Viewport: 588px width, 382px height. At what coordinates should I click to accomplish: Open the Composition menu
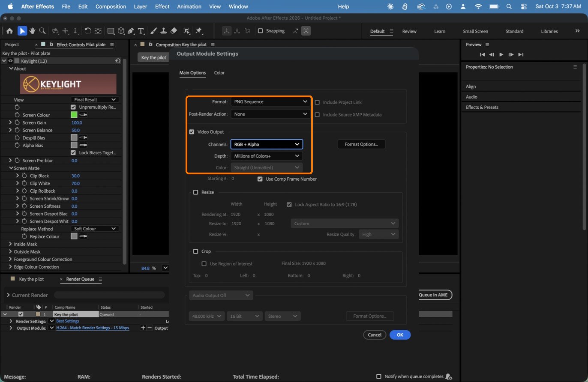point(111,6)
